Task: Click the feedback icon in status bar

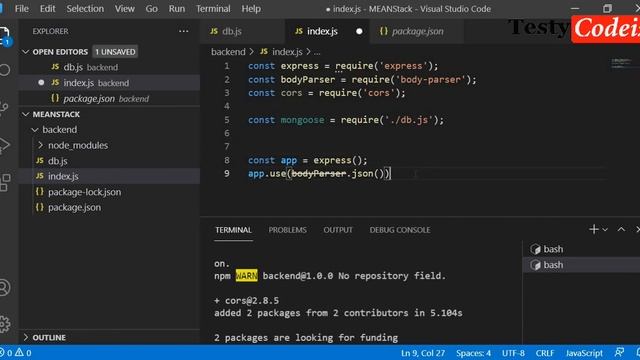Action: (619, 352)
